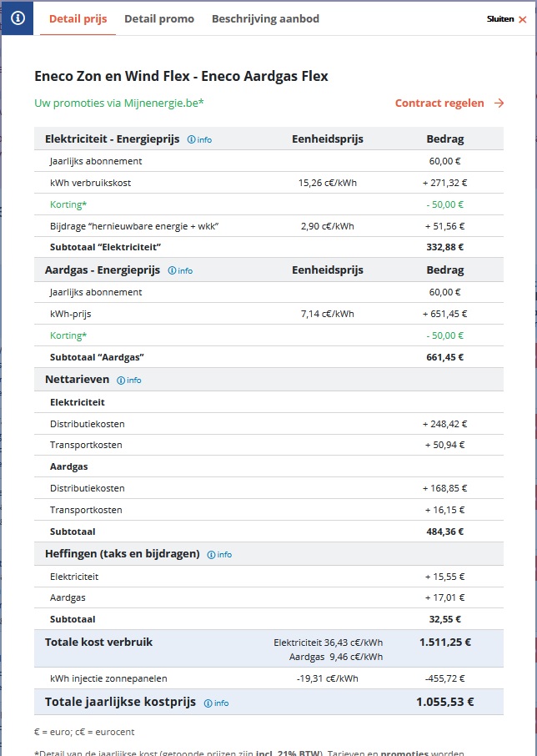Click the 1.511,25 € total consumption cost
Screen dimensions: 537x756
pos(445,643)
